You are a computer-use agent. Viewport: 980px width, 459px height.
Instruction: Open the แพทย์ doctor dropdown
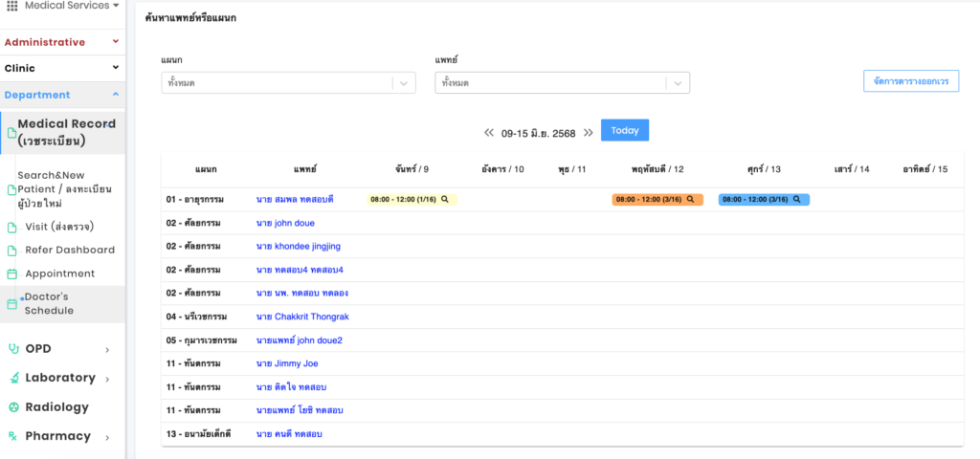tap(563, 83)
